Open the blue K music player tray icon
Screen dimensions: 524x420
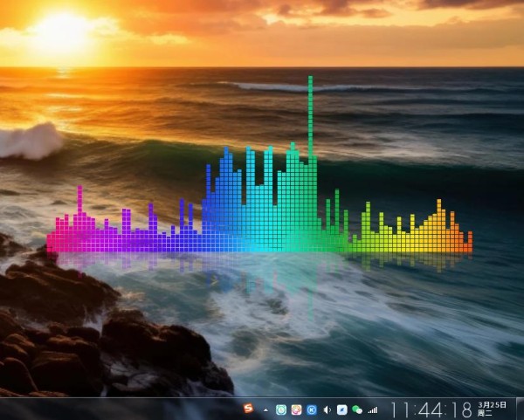click(x=312, y=410)
